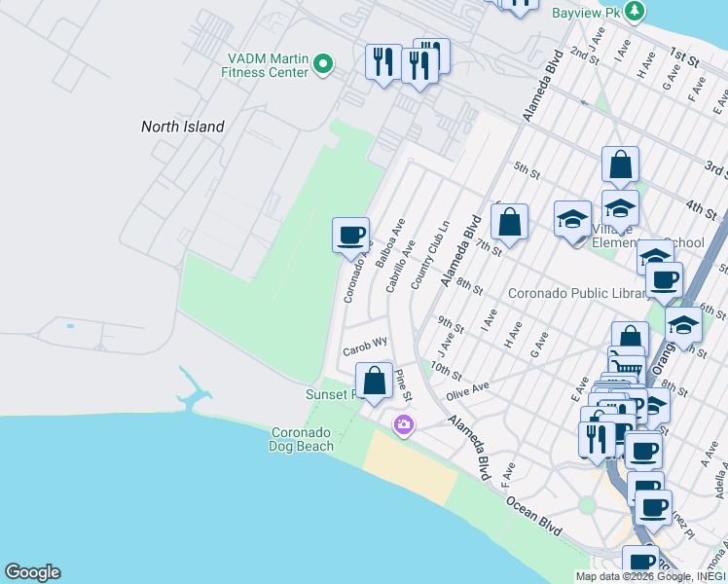This screenshot has height=584, width=728.
Task: Click the Ocean Blvd street label
Action: click(534, 516)
